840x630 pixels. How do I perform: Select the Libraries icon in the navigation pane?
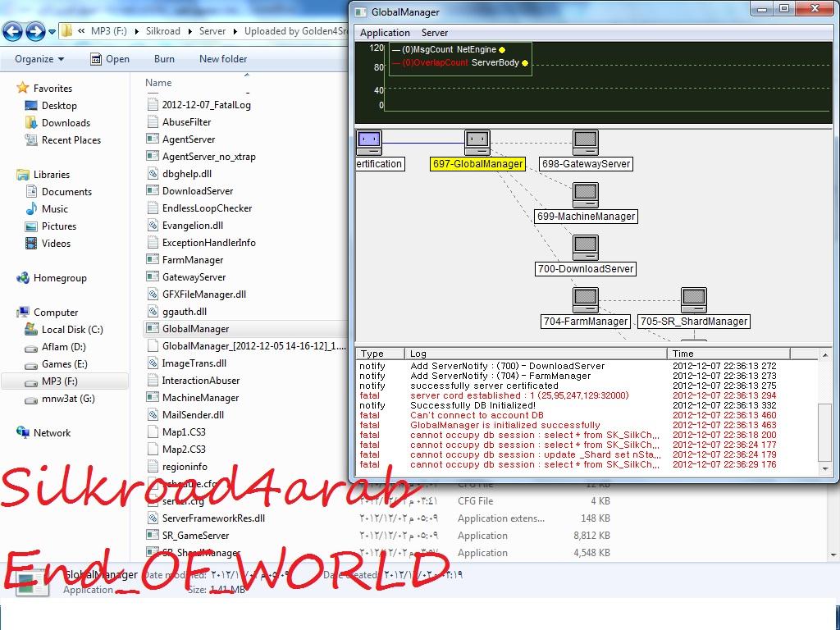(22, 174)
